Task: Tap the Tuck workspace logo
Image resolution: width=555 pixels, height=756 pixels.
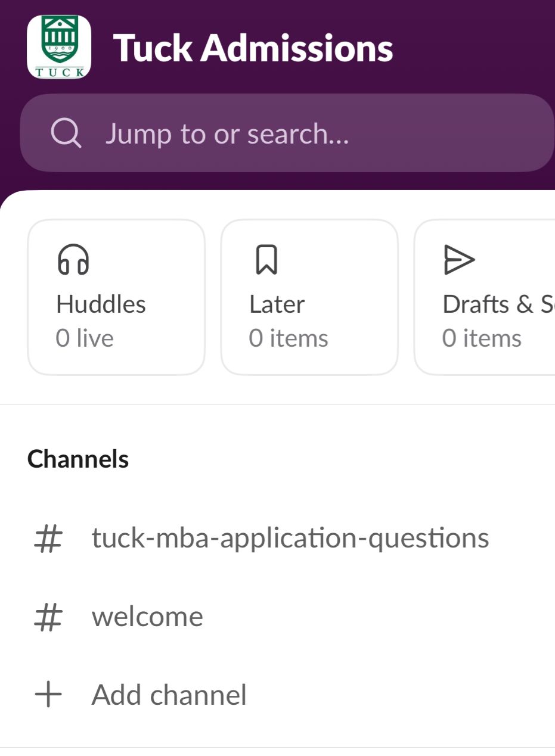Action: pos(59,47)
